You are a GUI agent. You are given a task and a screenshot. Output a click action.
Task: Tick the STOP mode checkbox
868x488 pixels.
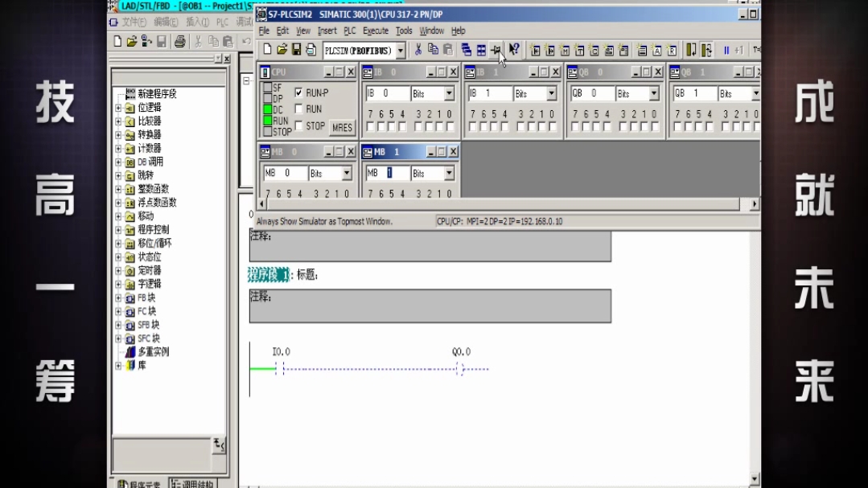(299, 126)
